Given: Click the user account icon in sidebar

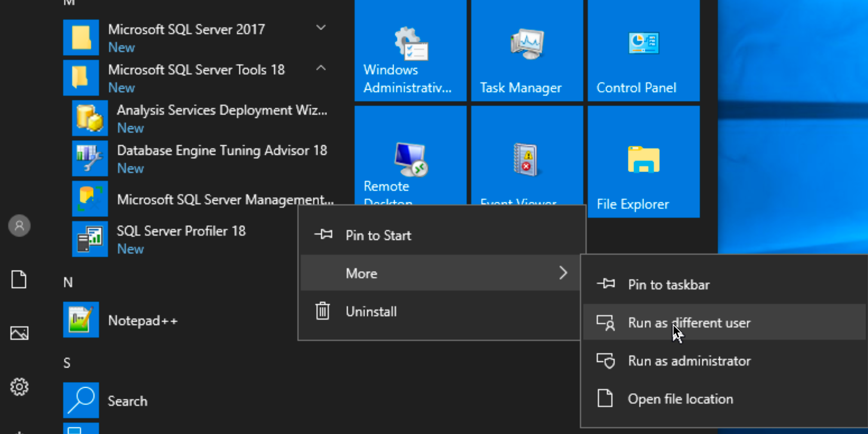Looking at the screenshot, I should pyautogui.click(x=19, y=226).
